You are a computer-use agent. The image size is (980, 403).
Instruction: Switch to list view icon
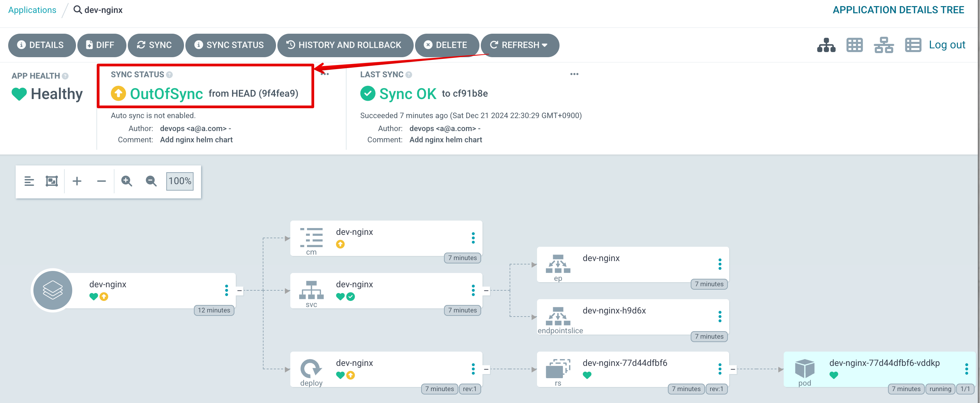click(x=913, y=45)
